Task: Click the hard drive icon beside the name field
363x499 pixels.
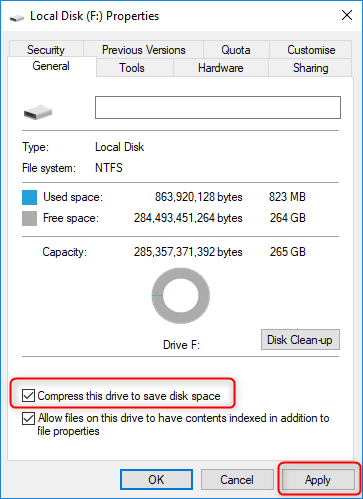Action: point(38,113)
